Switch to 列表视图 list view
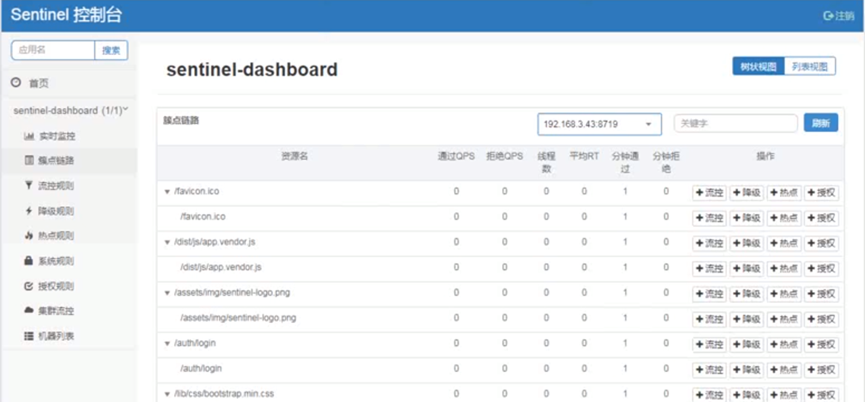865x402 pixels. (809, 66)
